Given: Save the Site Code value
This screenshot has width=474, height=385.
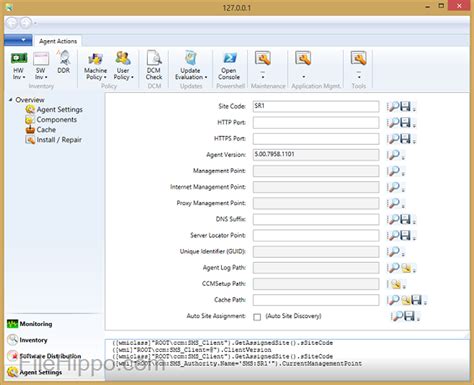Looking at the screenshot, I should 405,107.
